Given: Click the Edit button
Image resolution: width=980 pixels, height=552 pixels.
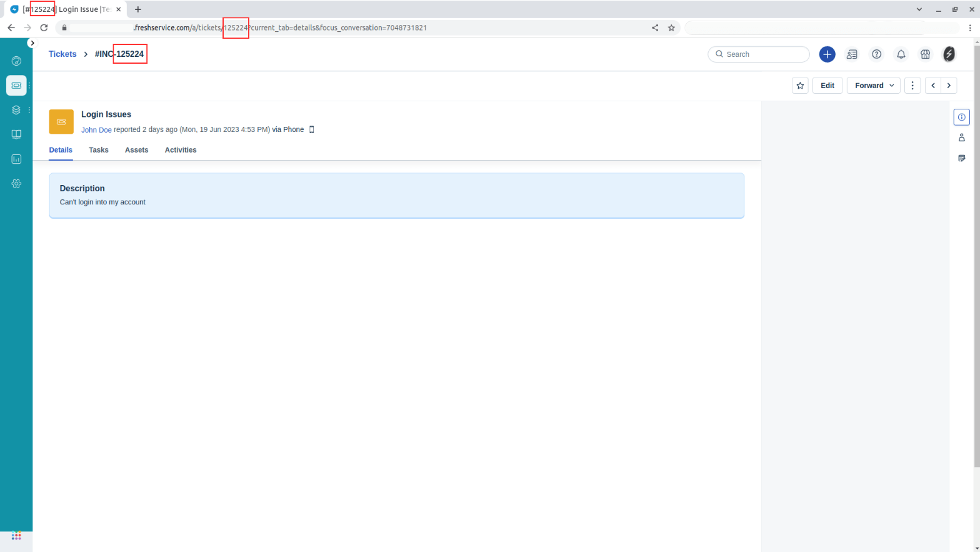Looking at the screenshot, I should (x=827, y=86).
